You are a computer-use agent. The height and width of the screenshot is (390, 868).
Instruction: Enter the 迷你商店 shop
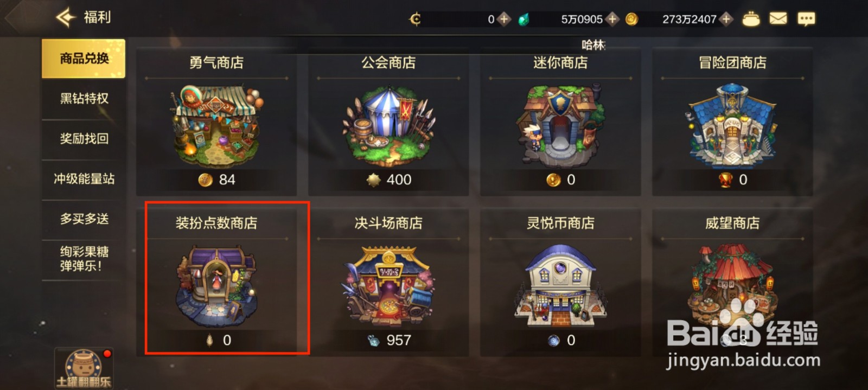560,122
